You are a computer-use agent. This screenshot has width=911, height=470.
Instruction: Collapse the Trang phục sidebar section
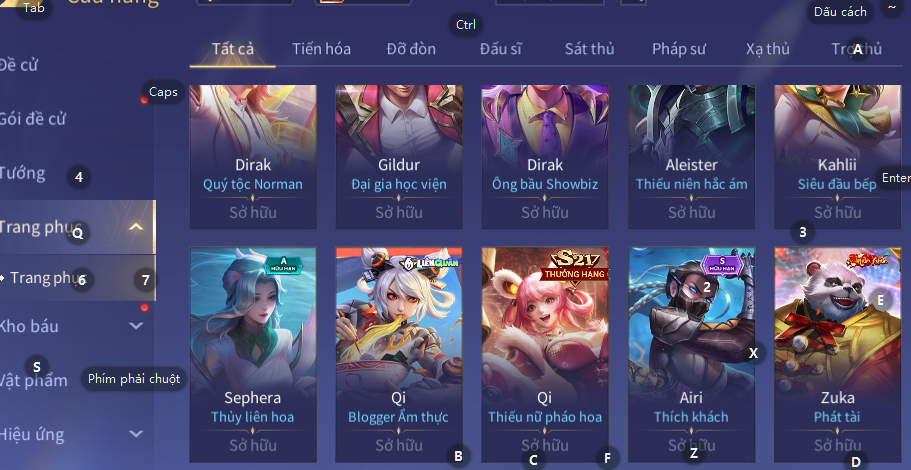tap(136, 227)
